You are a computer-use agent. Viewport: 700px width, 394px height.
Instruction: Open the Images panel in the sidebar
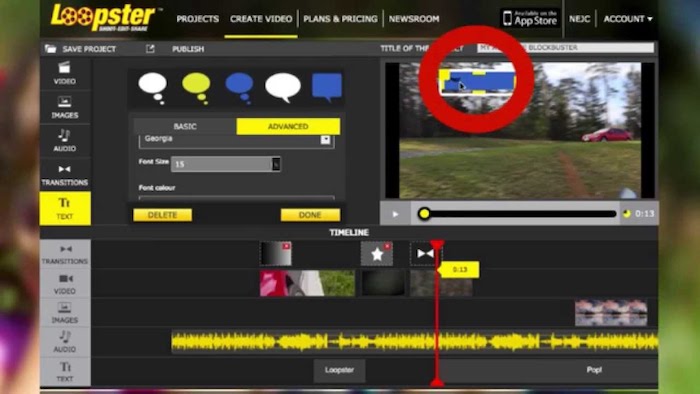[x=65, y=107]
